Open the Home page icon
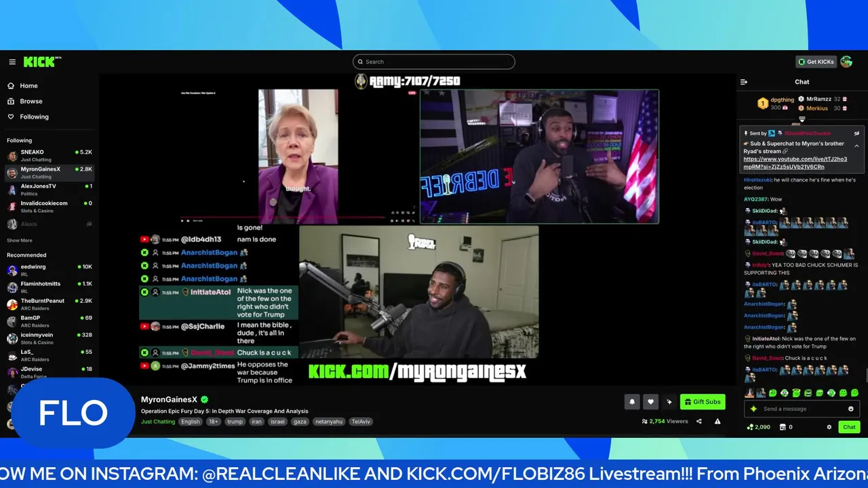The height and width of the screenshot is (488, 868). click(x=11, y=86)
